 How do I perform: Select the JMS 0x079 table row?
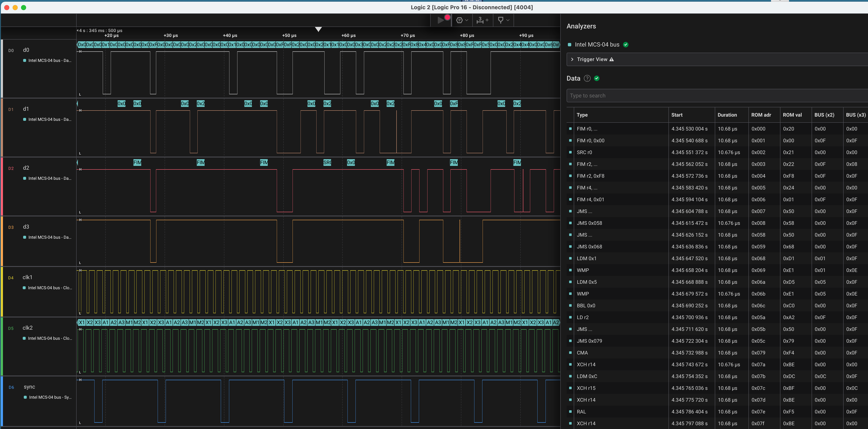pyautogui.click(x=589, y=341)
